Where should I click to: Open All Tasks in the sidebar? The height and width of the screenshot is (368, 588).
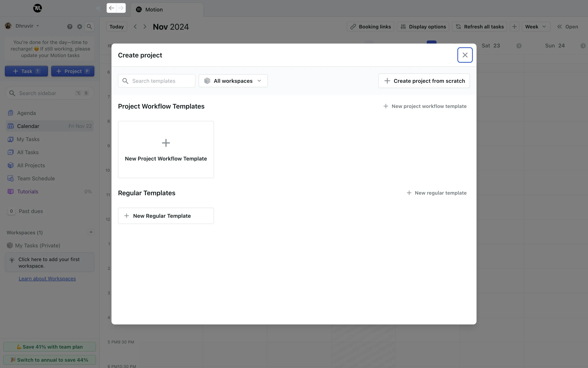tap(50, 152)
